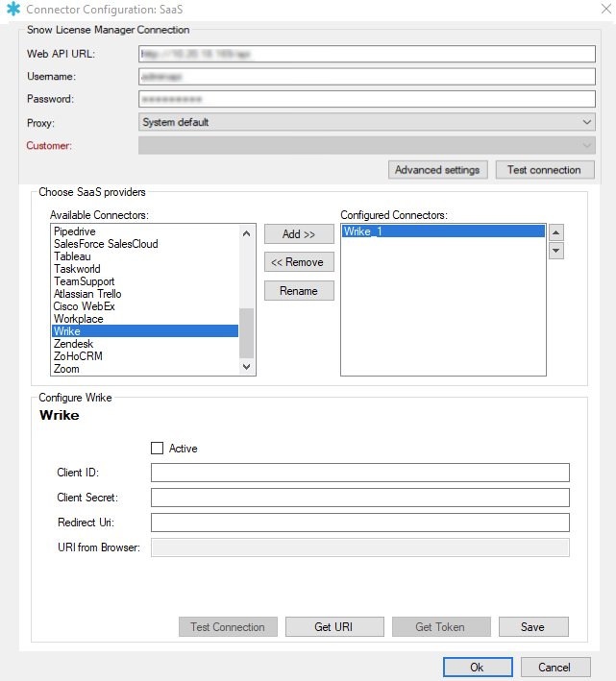Open Advanced settings

tap(437, 170)
